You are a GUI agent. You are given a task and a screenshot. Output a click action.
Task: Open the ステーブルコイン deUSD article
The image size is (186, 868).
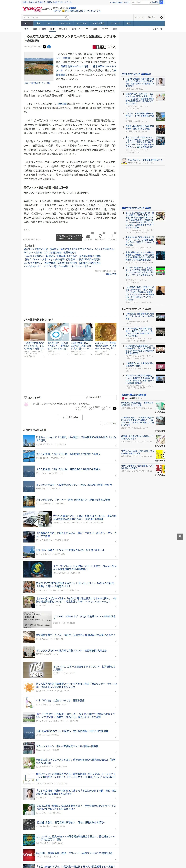pyautogui.click(x=85, y=568)
